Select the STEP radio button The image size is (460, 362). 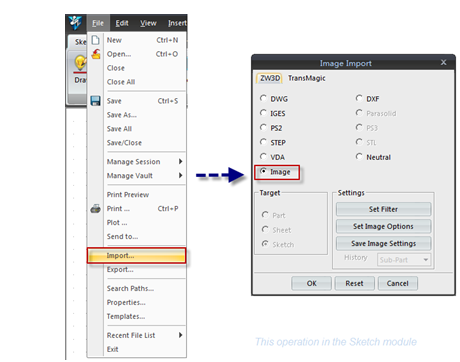263,142
